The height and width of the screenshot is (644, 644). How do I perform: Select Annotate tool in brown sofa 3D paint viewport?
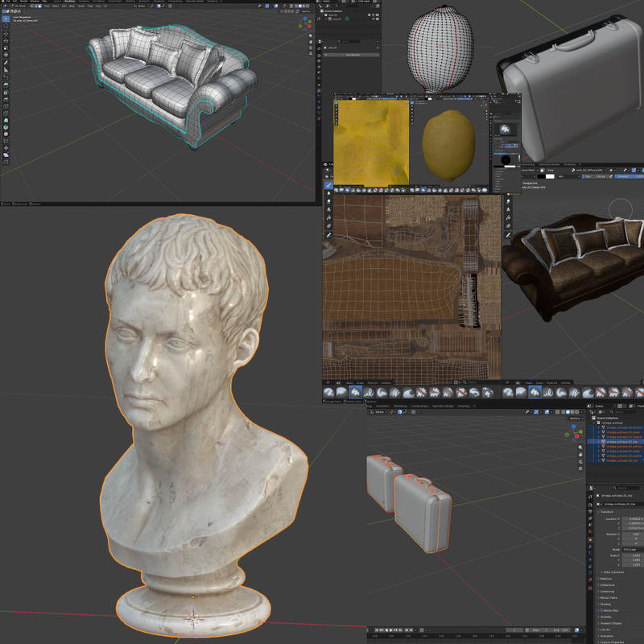point(508,235)
